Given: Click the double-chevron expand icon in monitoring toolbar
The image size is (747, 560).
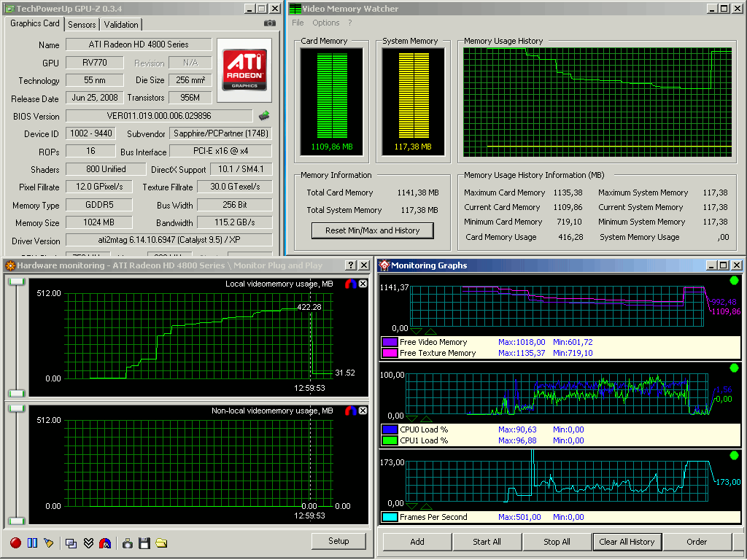Looking at the screenshot, I should (x=88, y=542).
